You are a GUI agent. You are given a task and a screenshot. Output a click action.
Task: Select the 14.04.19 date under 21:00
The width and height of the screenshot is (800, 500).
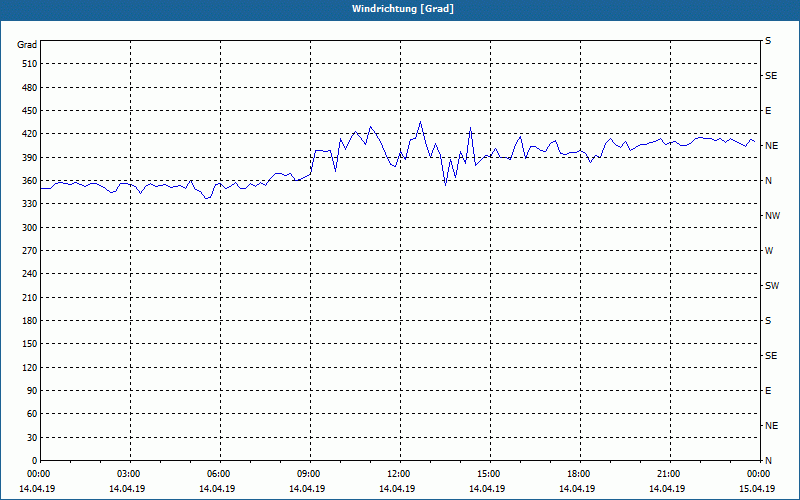(x=667, y=489)
